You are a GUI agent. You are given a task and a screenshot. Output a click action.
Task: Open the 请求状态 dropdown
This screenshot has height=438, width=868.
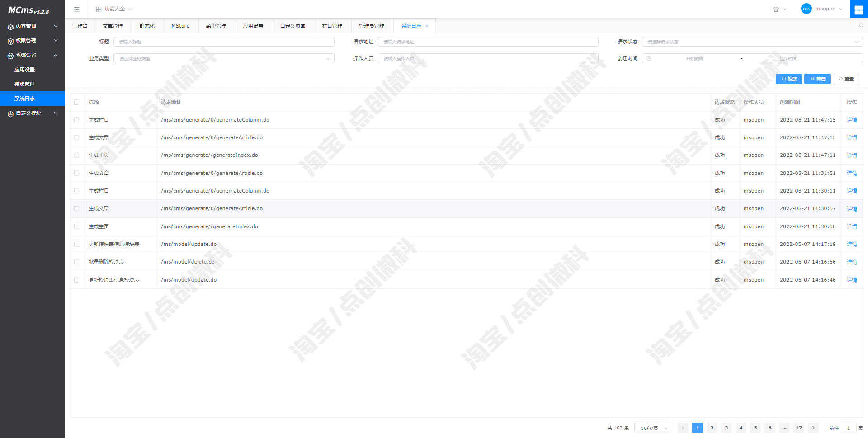tap(752, 42)
